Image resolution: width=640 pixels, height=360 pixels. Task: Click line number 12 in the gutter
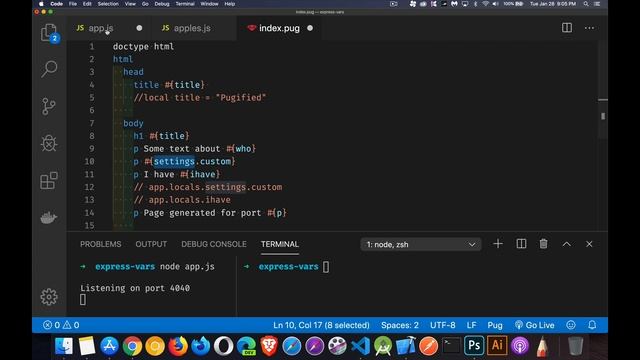coord(90,187)
